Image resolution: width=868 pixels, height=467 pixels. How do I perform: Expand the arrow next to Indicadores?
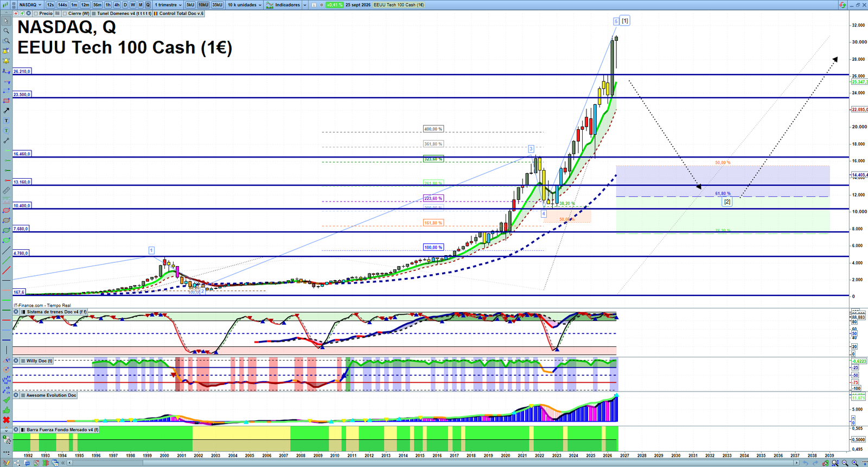point(305,5)
